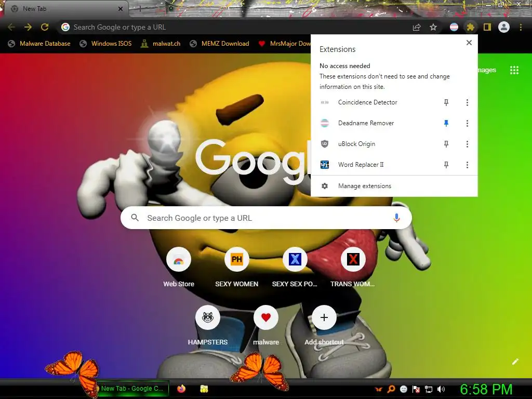Open the Deadname Remover toolbar extension icon
532x399 pixels.
click(454, 27)
